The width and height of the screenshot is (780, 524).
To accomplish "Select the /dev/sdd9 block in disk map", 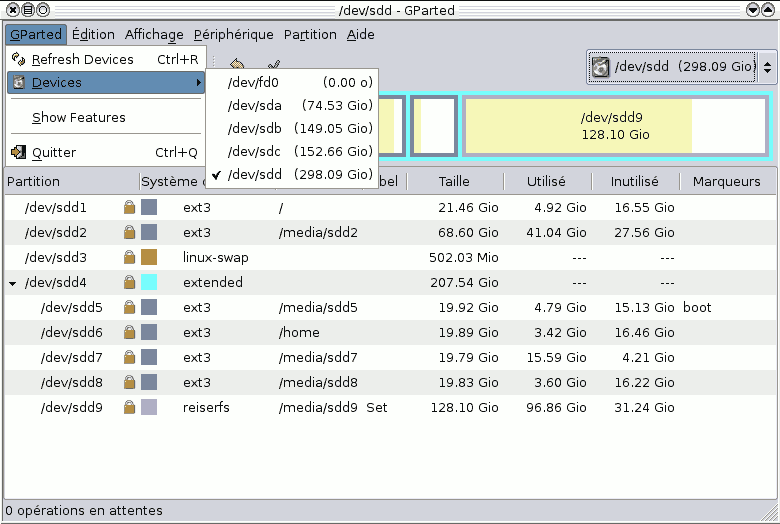I will click(615, 126).
